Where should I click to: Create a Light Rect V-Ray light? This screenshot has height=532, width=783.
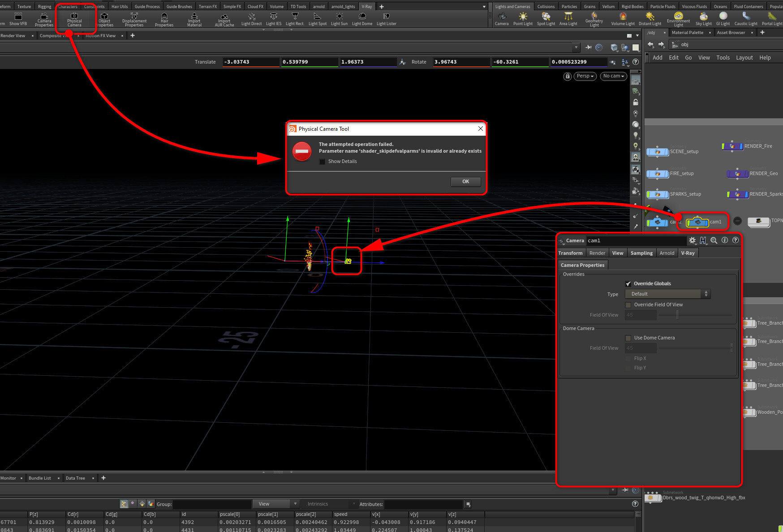(295, 19)
